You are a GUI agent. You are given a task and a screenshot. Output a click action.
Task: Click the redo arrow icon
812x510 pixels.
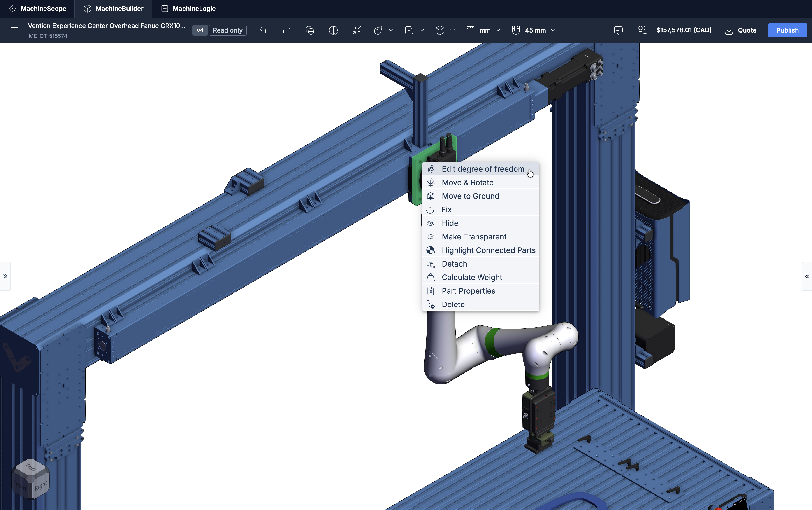tap(286, 30)
